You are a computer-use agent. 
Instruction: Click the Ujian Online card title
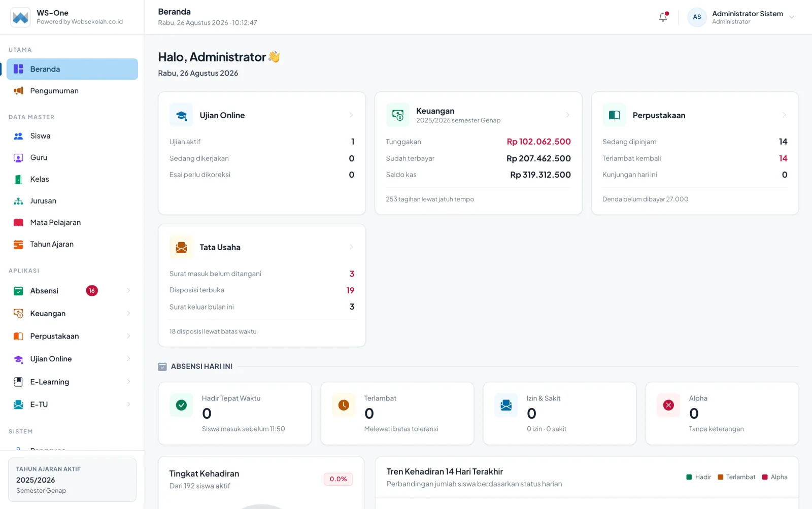click(222, 115)
